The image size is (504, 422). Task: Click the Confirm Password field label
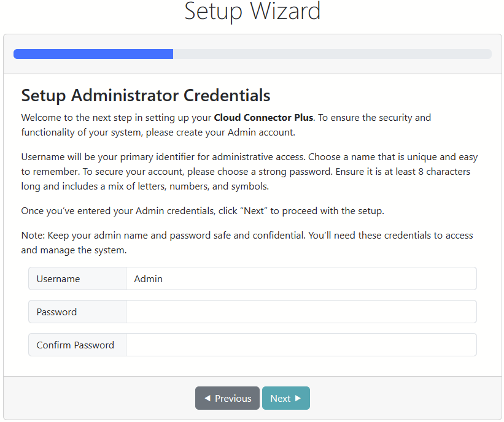click(x=76, y=345)
